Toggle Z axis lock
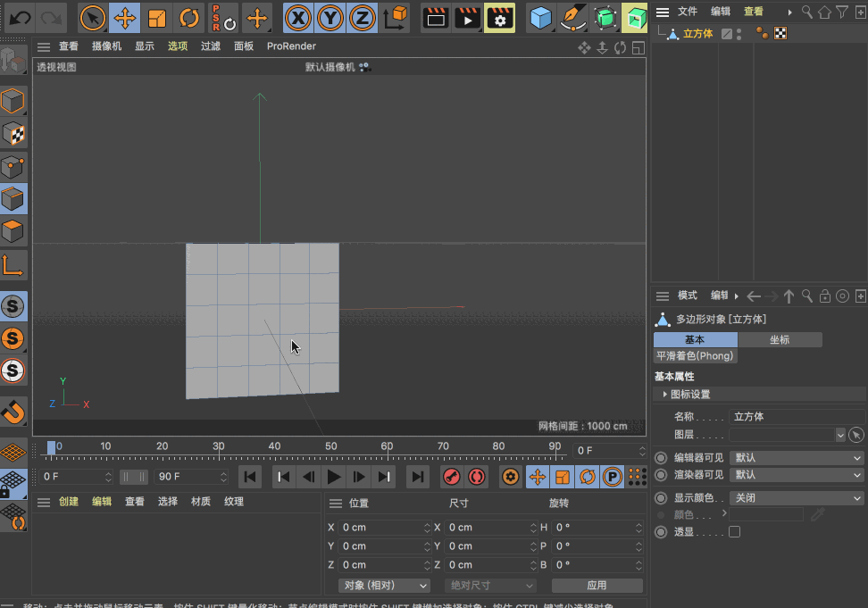Screen dimensions: 868x608 [x=362, y=18]
